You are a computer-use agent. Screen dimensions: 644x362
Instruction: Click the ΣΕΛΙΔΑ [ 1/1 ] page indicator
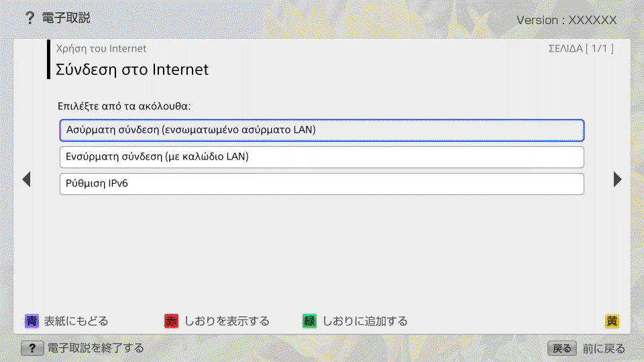tap(580, 48)
